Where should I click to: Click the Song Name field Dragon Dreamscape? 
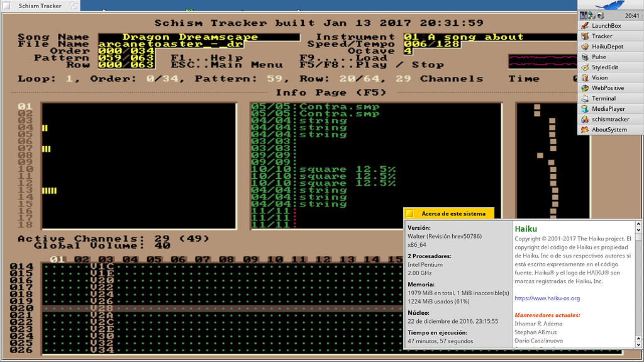coord(199,37)
